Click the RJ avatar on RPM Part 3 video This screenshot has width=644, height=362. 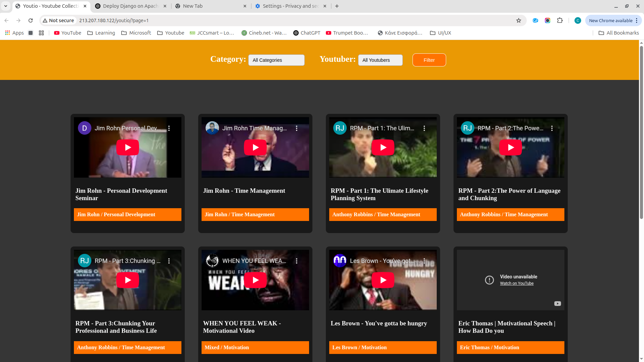pos(85,261)
